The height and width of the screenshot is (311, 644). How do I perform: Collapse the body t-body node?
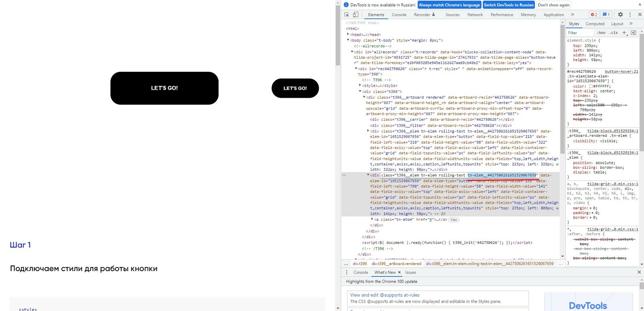[348, 40]
